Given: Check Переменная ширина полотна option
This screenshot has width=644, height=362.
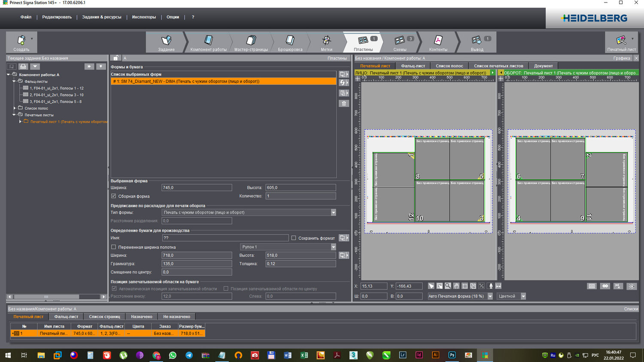Looking at the screenshot, I should tap(114, 247).
